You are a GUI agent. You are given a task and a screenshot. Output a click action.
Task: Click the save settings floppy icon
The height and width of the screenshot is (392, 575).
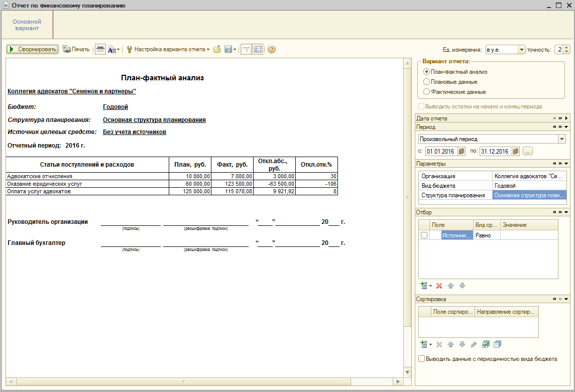click(228, 49)
